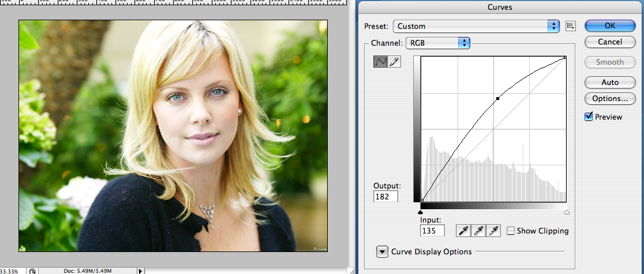Select the curve point editing tool
Screen dimensions: 644x274
380,62
